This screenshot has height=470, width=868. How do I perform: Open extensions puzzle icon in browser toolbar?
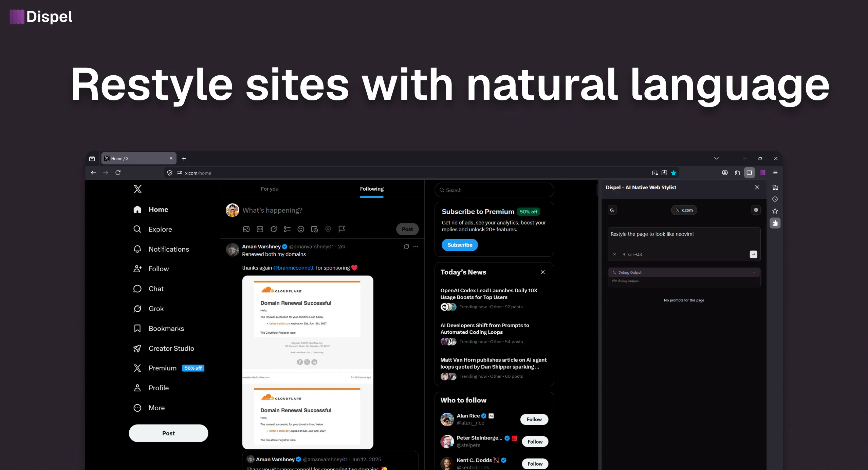(737, 173)
